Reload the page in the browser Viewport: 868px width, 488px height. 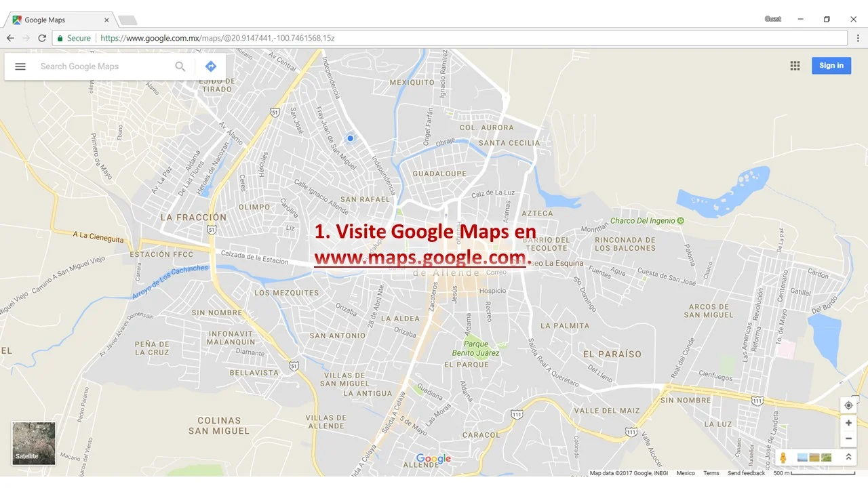click(42, 38)
